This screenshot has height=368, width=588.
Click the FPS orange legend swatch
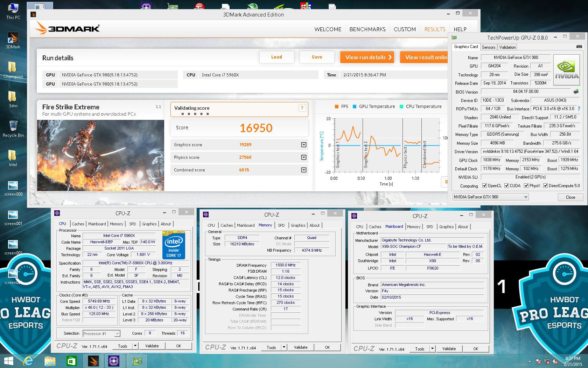tap(337, 107)
